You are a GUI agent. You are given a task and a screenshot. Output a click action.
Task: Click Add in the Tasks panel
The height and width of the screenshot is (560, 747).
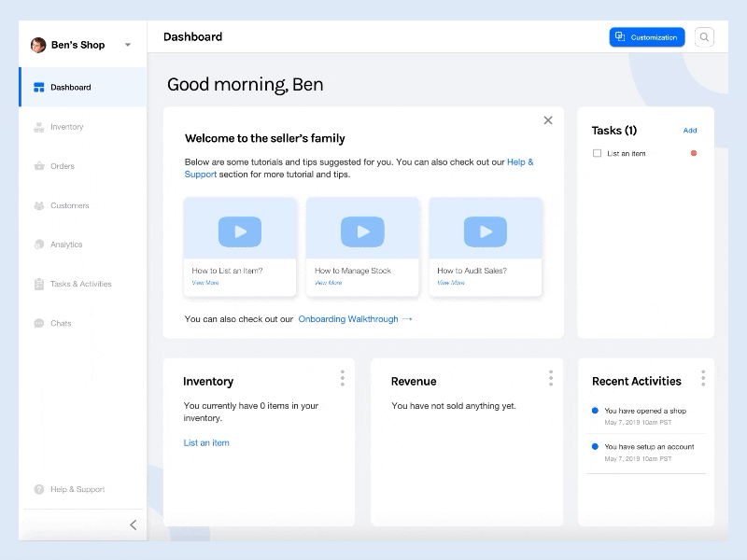690,131
